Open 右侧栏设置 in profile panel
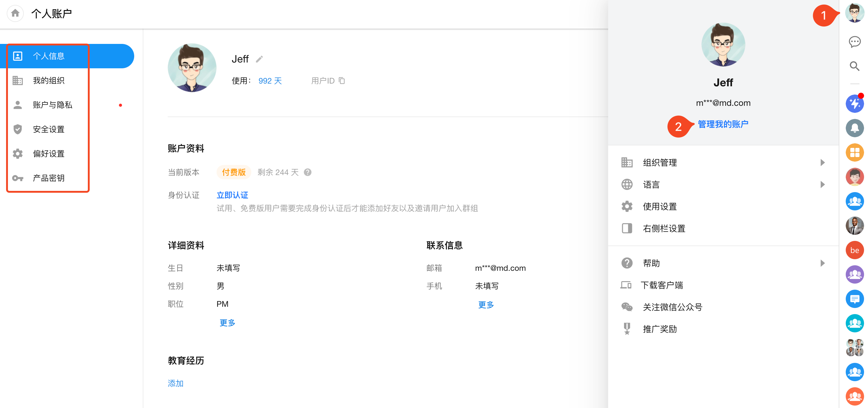This screenshot has width=868, height=408. point(664,228)
